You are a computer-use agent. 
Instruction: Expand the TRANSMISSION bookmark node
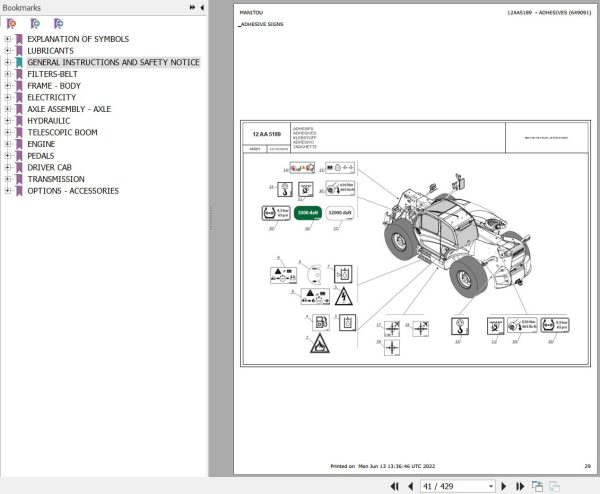pos(7,179)
